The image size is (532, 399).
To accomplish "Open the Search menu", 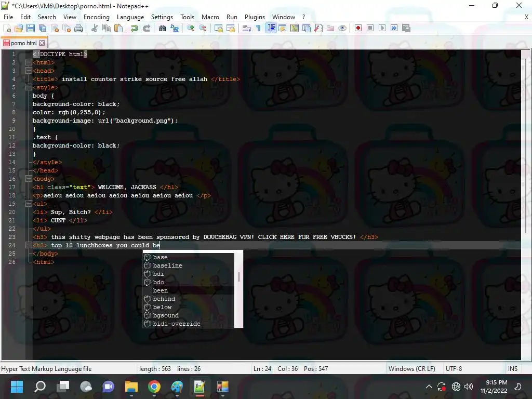I will [x=47, y=17].
